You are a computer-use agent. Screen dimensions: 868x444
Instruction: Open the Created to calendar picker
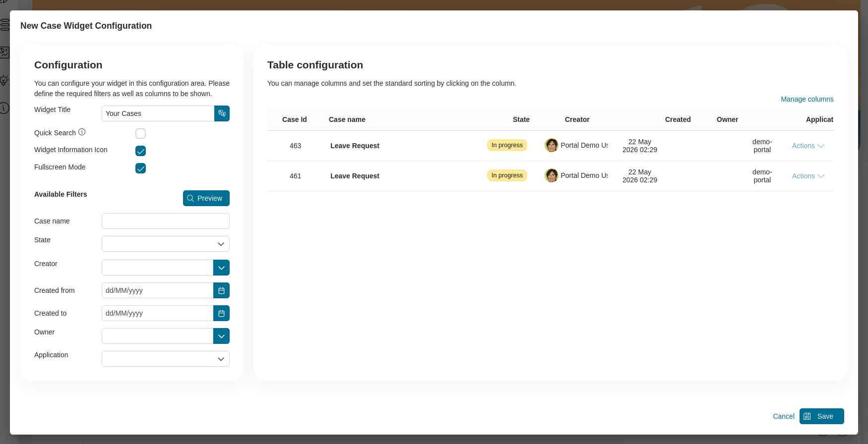click(221, 313)
